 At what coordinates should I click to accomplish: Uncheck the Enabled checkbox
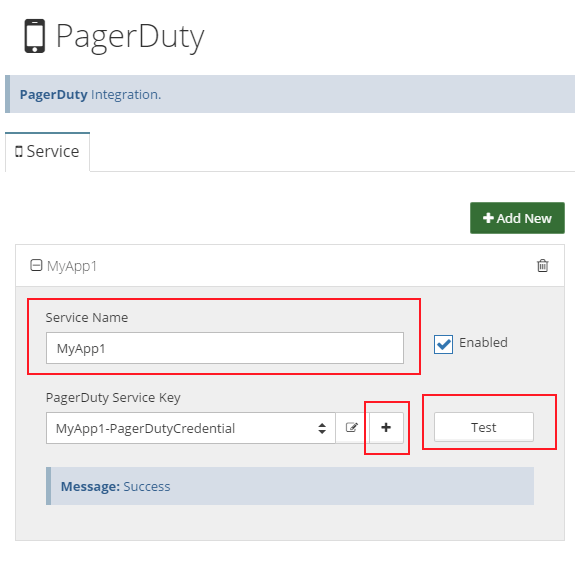pos(443,344)
